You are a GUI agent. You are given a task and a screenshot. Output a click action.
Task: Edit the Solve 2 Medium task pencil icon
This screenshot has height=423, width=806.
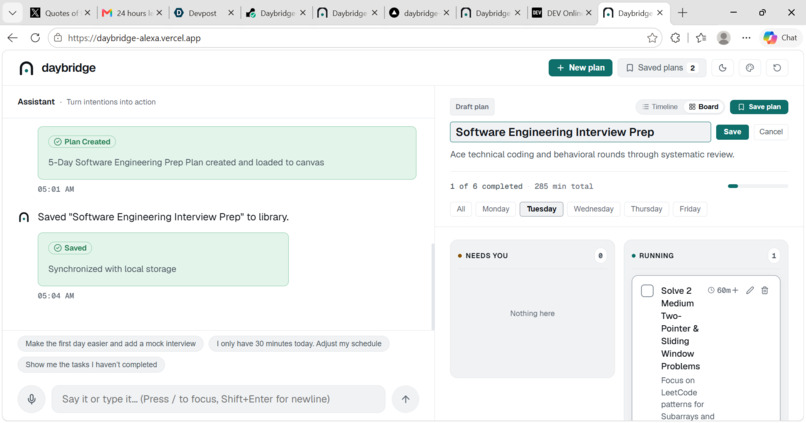(x=750, y=290)
